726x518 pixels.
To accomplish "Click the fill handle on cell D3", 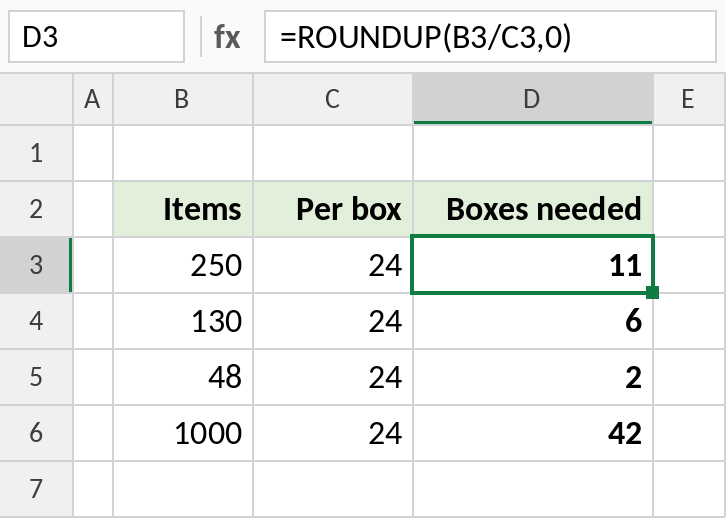I will point(652,293).
